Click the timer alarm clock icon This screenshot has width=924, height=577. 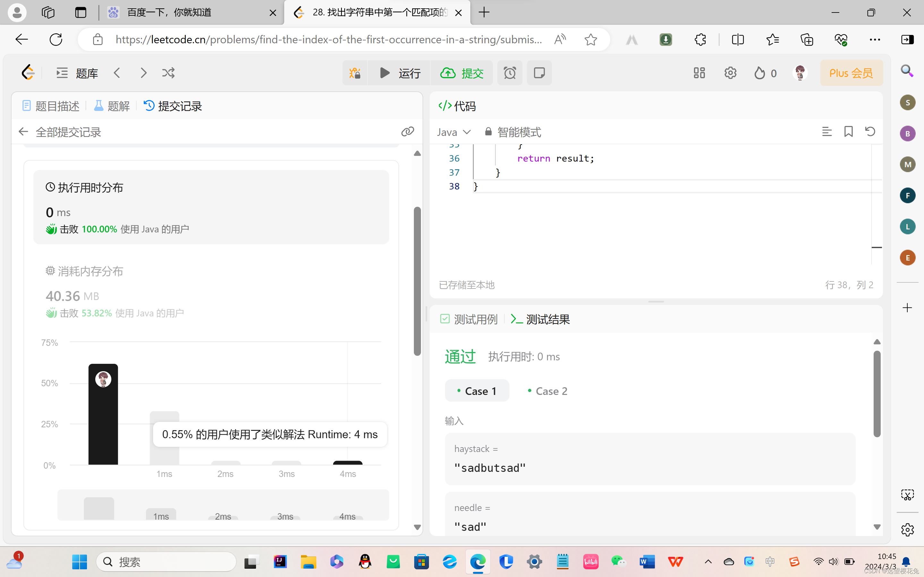(510, 73)
